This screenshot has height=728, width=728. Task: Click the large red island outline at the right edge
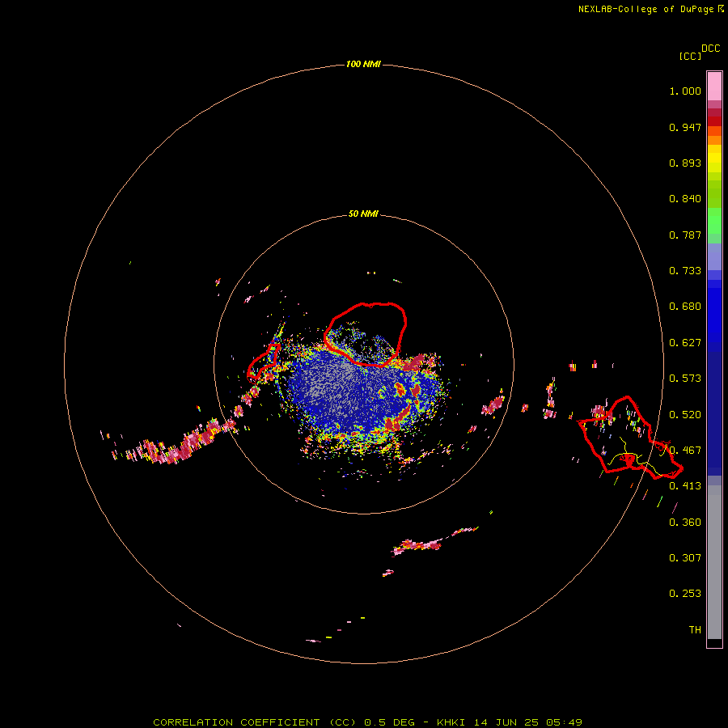pyautogui.click(x=630, y=438)
